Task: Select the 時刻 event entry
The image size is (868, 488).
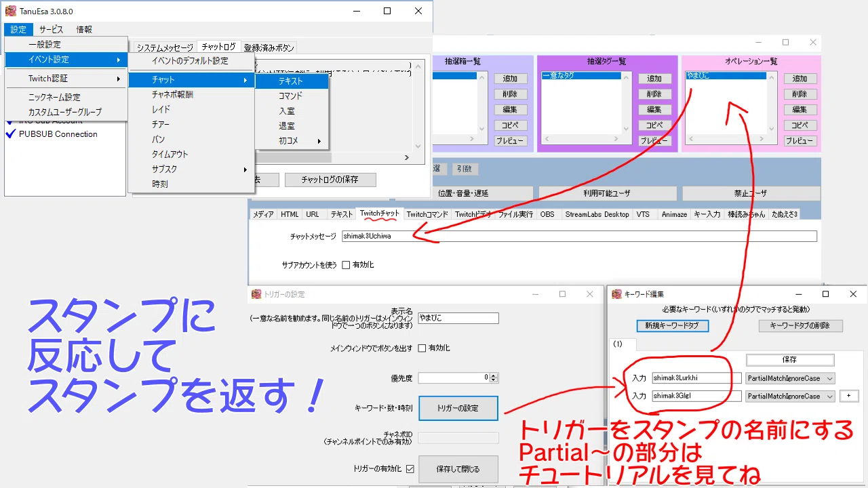Action: 191,184
